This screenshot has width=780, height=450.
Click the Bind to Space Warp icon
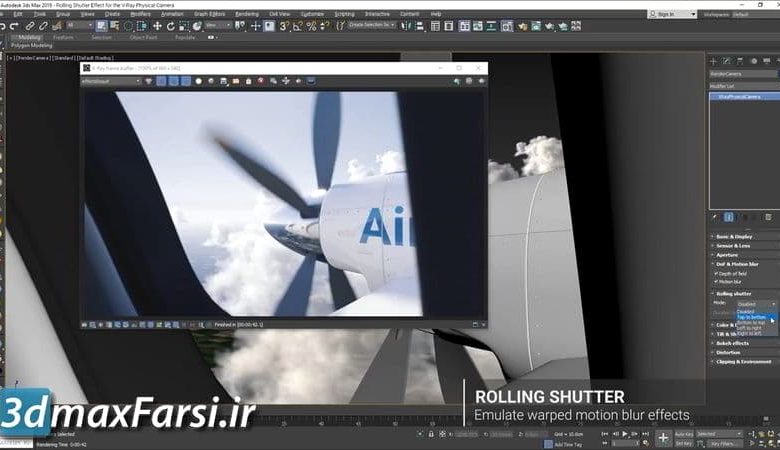click(x=57, y=26)
